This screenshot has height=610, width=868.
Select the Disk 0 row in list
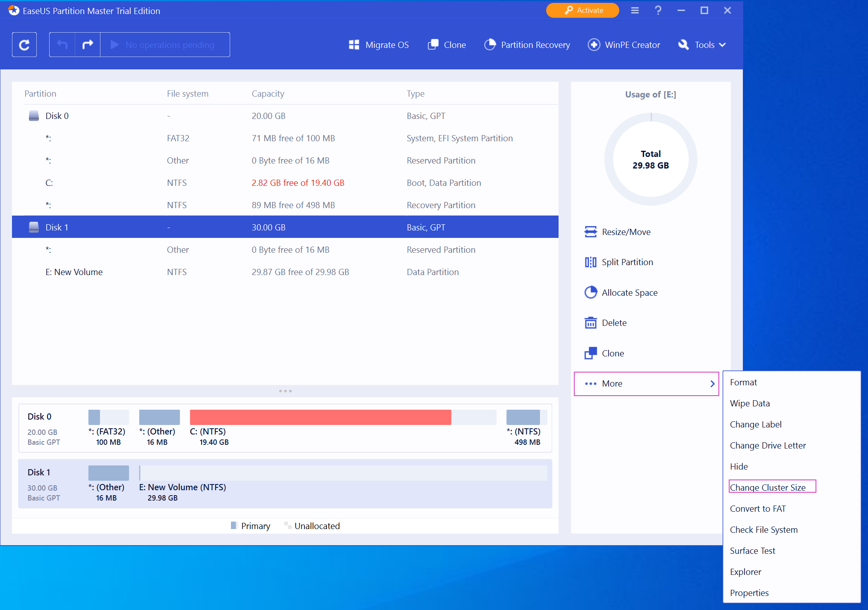(285, 116)
